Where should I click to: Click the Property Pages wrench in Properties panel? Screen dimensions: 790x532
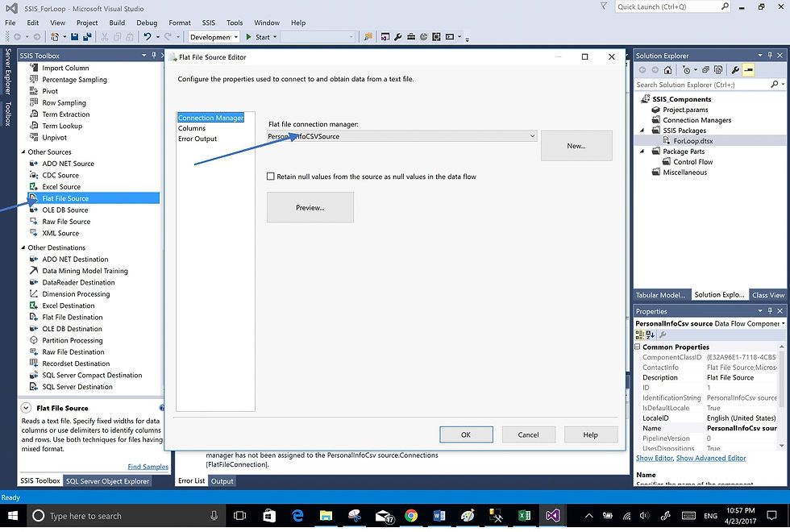click(x=663, y=335)
